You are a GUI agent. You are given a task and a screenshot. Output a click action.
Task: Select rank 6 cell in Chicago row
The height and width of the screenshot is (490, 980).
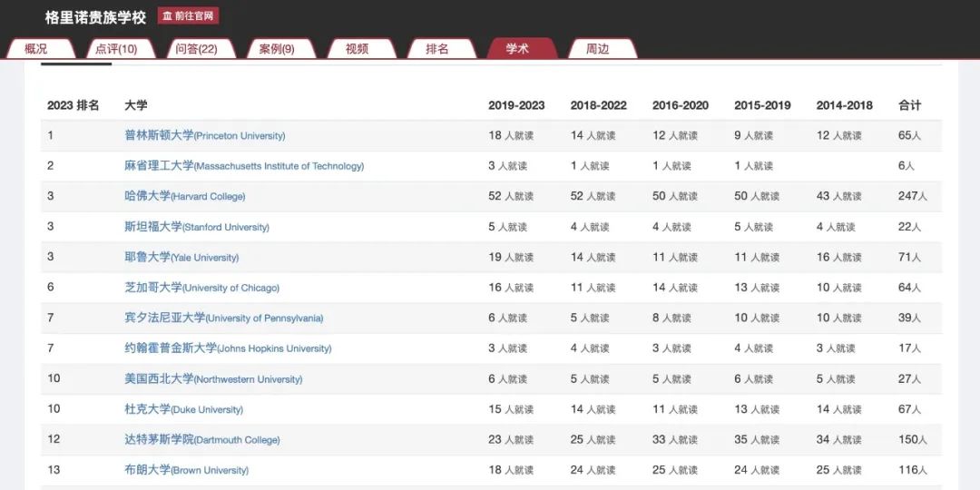click(51, 288)
